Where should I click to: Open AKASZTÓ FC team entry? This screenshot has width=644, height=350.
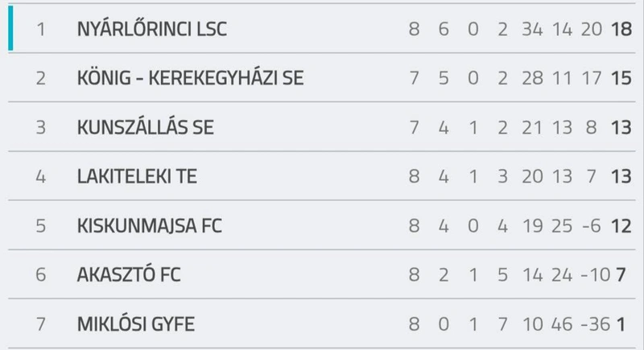coord(129,274)
